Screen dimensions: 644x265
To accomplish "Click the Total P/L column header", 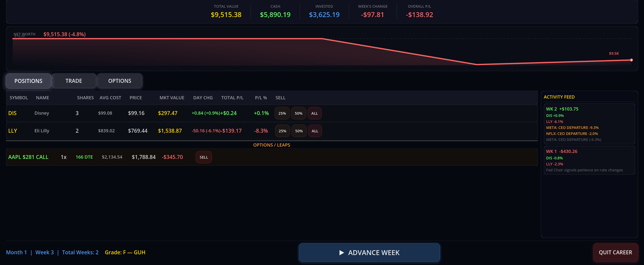I will tap(232, 98).
